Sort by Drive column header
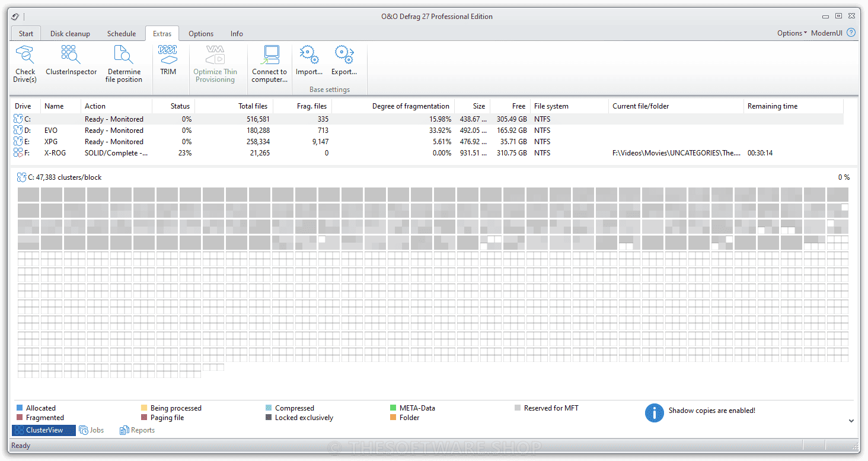This screenshot has height=461, width=868. click(x=25, y=106)
